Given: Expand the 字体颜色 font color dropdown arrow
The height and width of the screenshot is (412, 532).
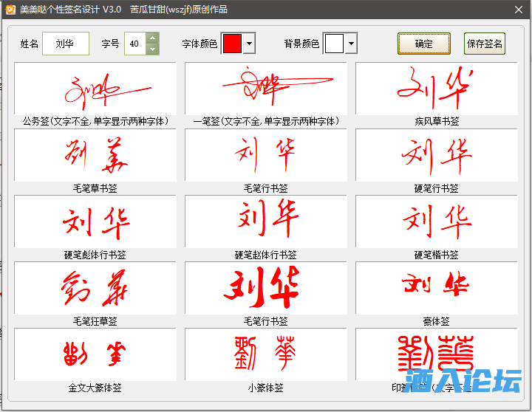Looking at the screenshot, I should click(249, 44).
